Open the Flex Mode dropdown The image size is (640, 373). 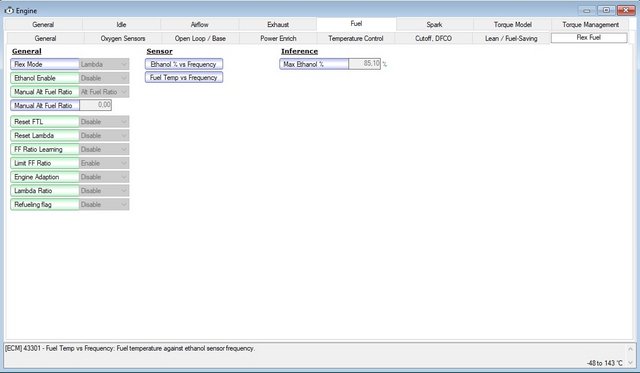(x=104, y=64)
